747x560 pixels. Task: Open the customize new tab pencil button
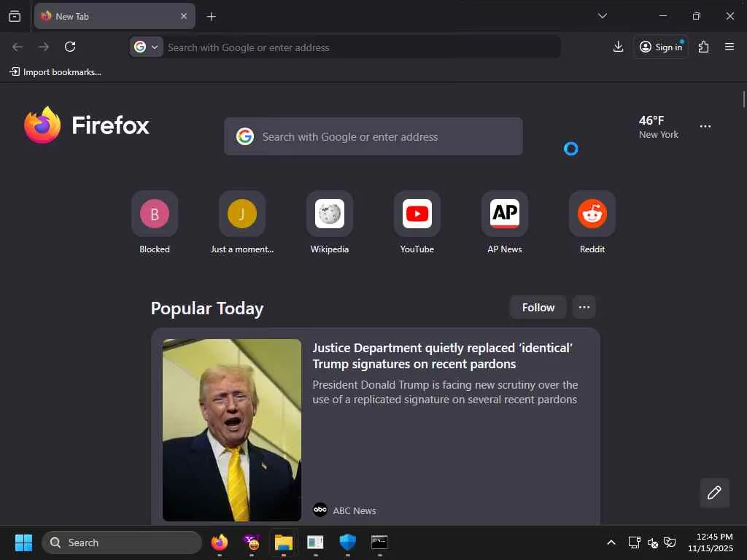714,492
